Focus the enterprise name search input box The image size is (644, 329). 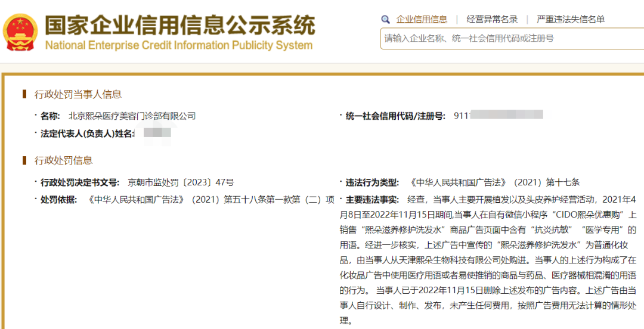coord(510,38)
